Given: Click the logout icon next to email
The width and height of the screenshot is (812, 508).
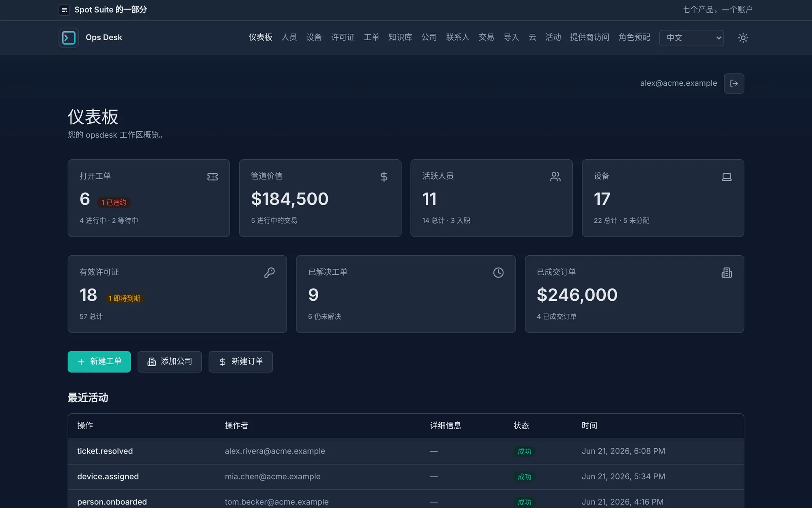Looking at the screenshot, I should 734,83.
